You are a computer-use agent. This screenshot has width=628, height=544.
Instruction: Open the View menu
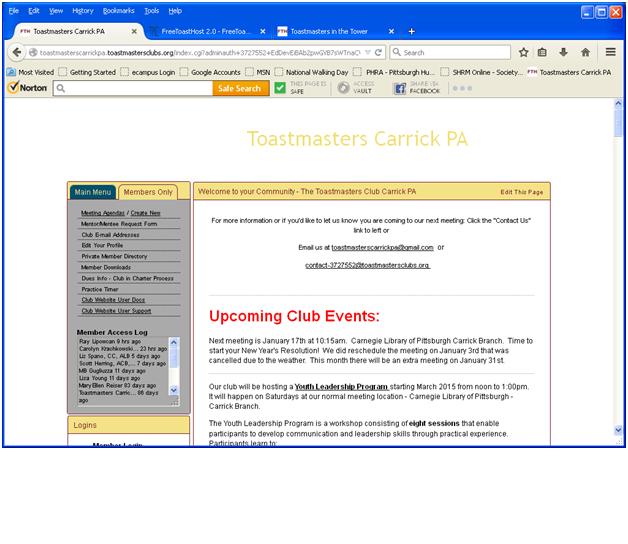click(56, 11)
